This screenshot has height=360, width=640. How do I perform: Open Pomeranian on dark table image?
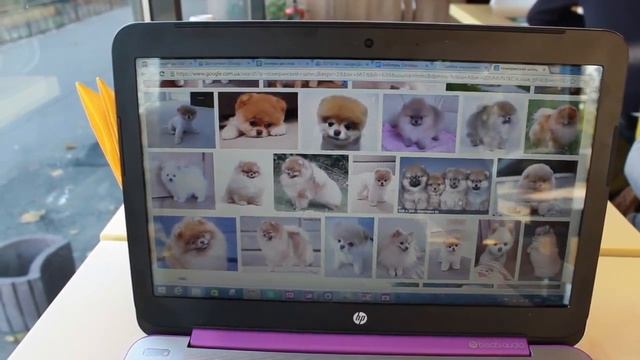(x=537, y=188)
